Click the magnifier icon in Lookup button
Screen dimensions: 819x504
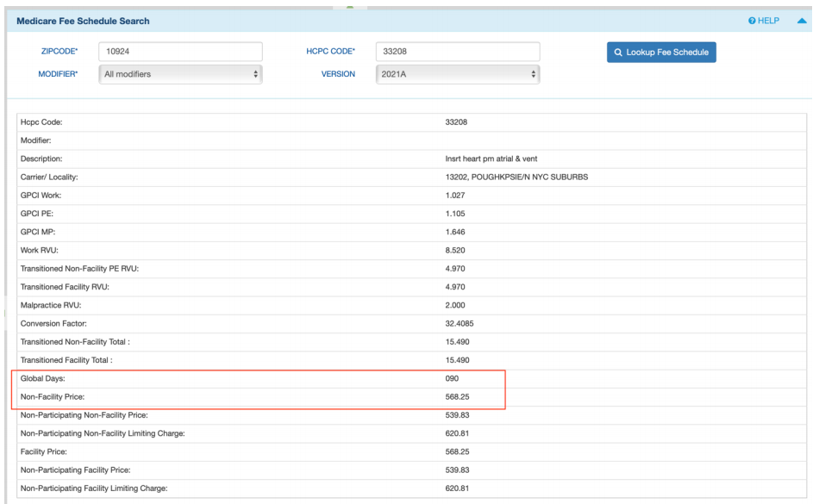coord(619,53)
